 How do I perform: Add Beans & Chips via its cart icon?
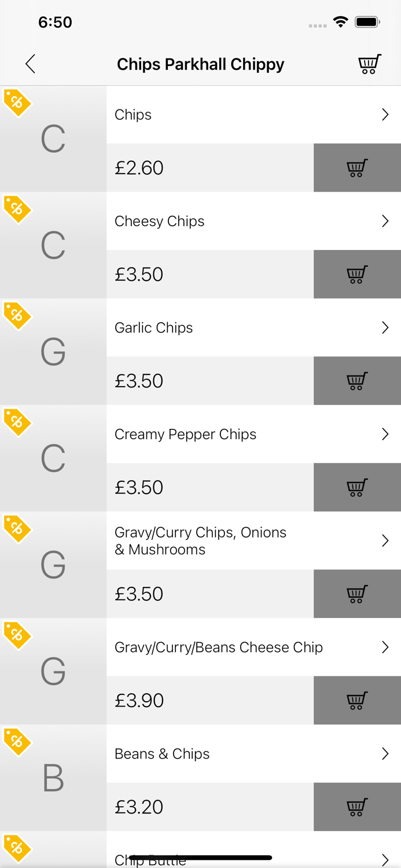[356, 807]
